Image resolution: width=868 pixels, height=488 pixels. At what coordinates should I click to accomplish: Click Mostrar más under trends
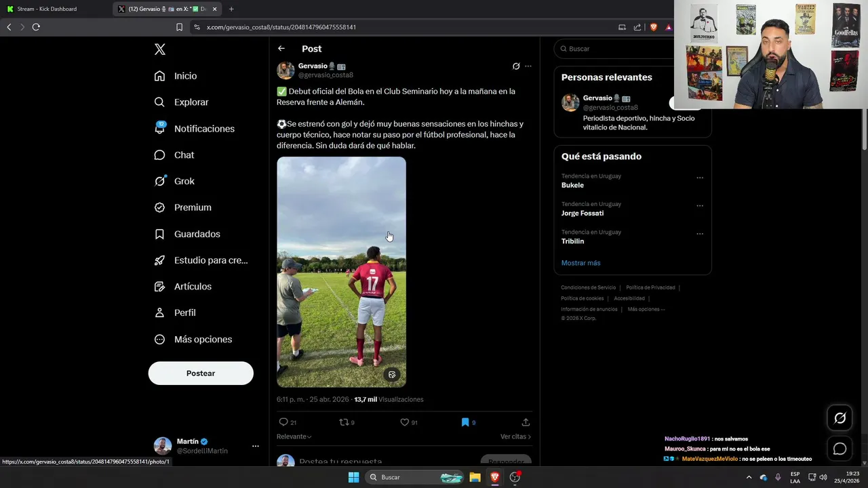click(580, 263)
